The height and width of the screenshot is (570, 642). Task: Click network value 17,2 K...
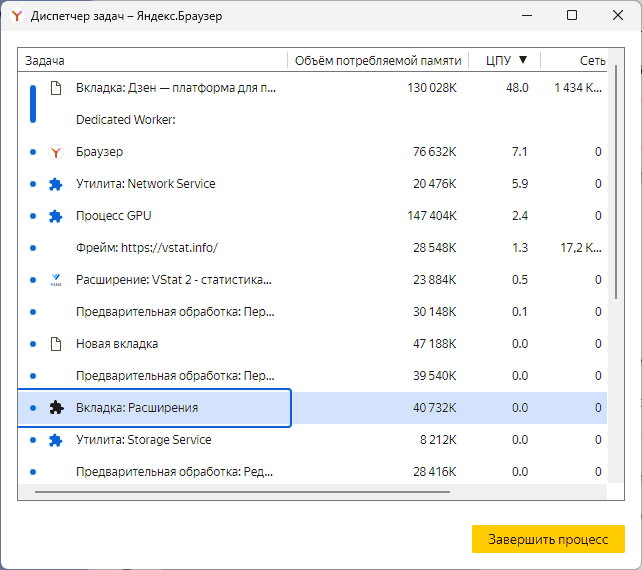(581, 248)
